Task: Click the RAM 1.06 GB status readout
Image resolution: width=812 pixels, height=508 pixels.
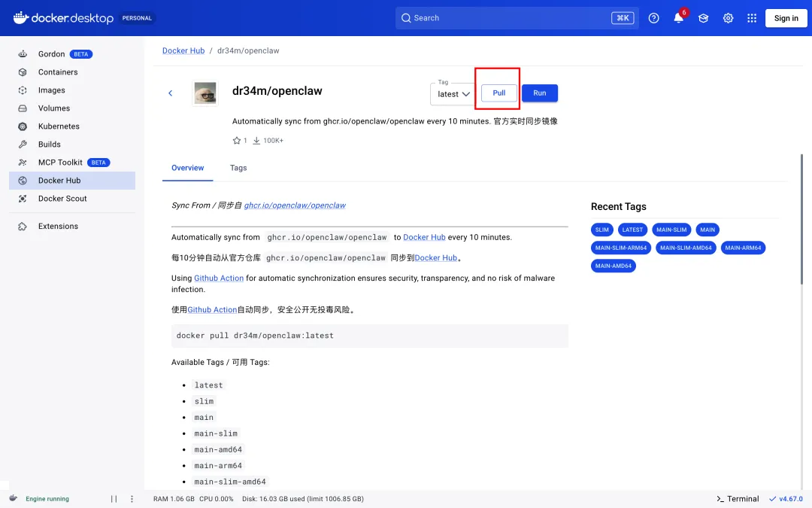Action: point(174,499)
